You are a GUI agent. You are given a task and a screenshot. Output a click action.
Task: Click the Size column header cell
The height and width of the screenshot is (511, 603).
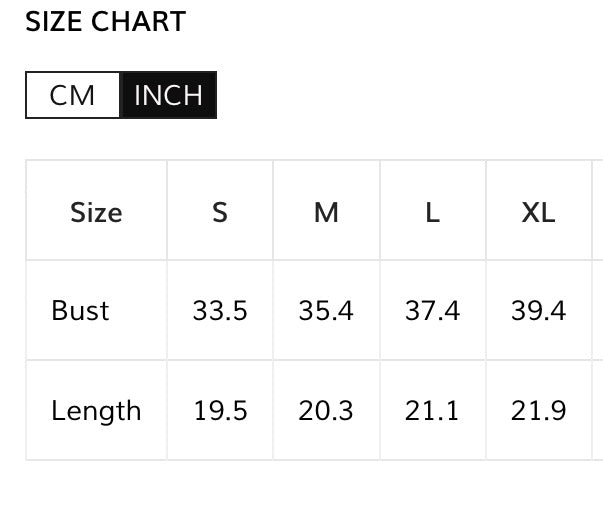[96, 212]
